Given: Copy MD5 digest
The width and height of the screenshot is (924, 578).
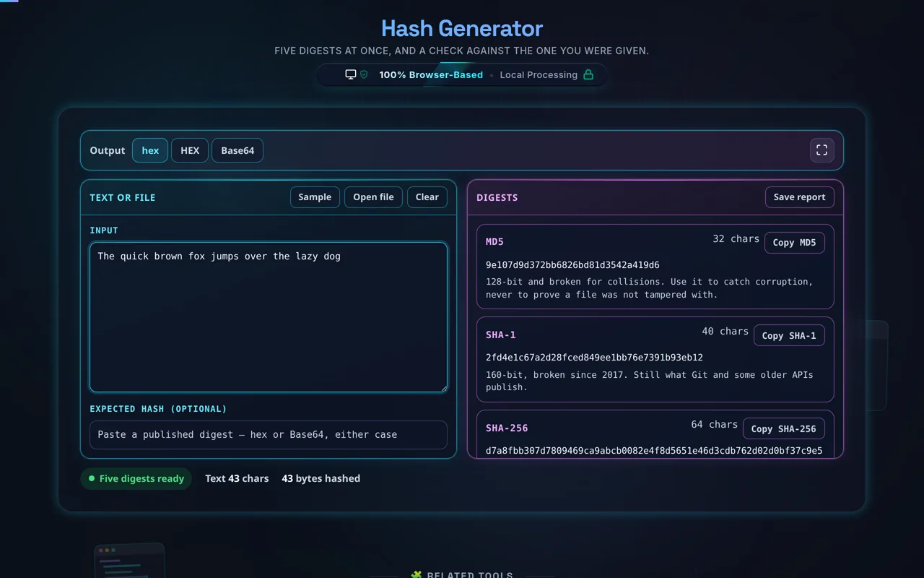Looking at the screenshot, I should (x=794, y=243).
